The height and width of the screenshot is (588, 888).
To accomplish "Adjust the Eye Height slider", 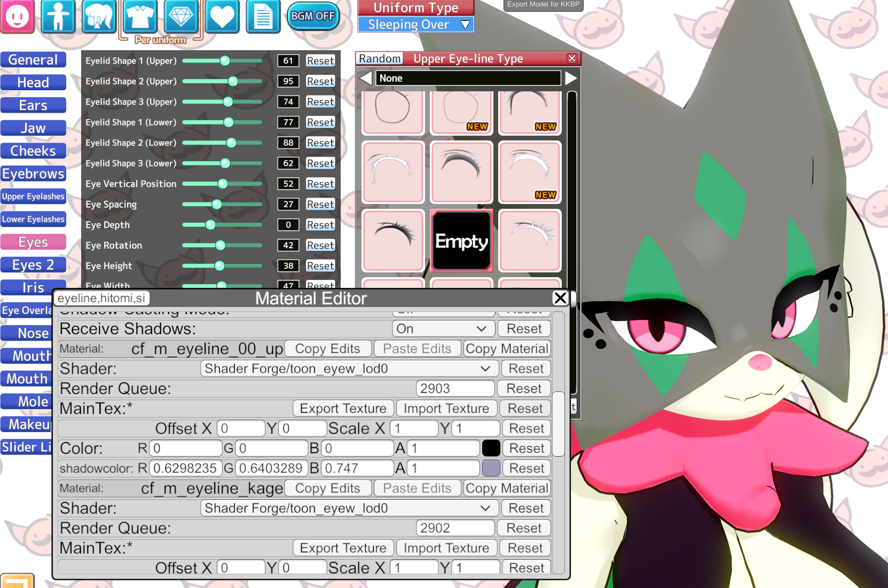I will click(222, 266).
